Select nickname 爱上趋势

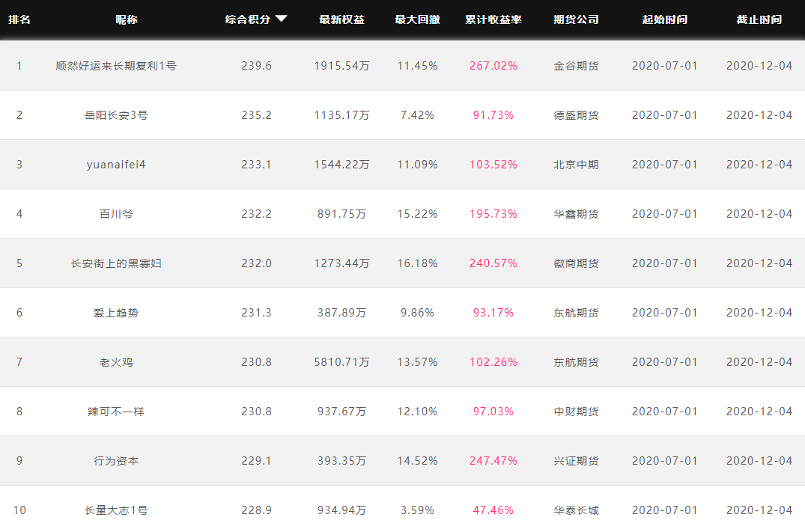[x=116, y=313]
